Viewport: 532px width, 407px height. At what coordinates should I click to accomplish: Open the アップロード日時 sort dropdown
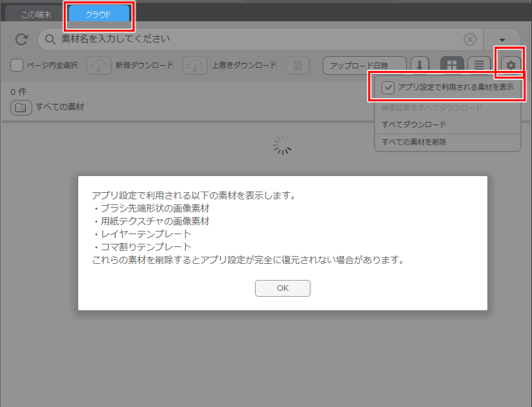pyautogui.click(x=364, y=65)
